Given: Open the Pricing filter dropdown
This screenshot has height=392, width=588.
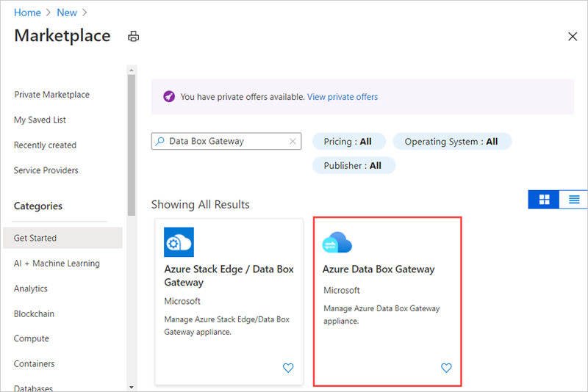Looking at the screenshot, I should click(348, 142).
